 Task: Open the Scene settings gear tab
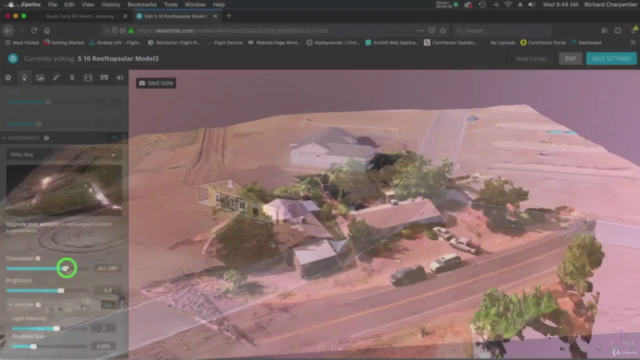[8, 78]
